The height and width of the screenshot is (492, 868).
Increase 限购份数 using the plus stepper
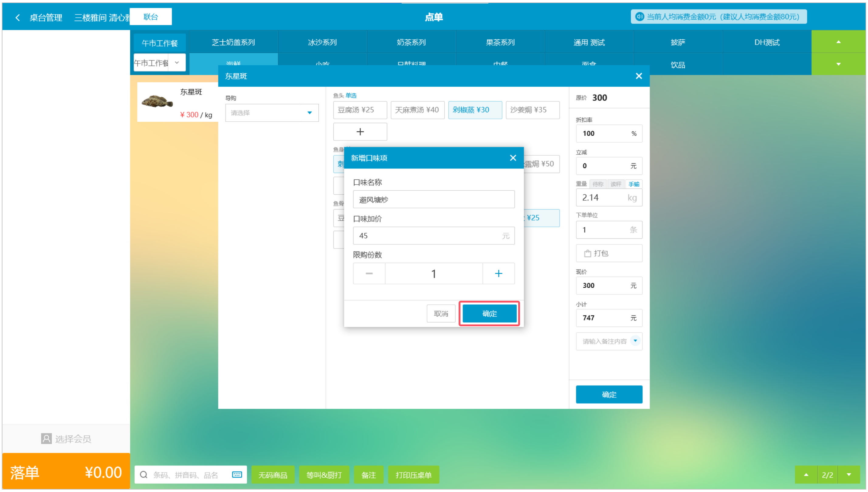498,273
